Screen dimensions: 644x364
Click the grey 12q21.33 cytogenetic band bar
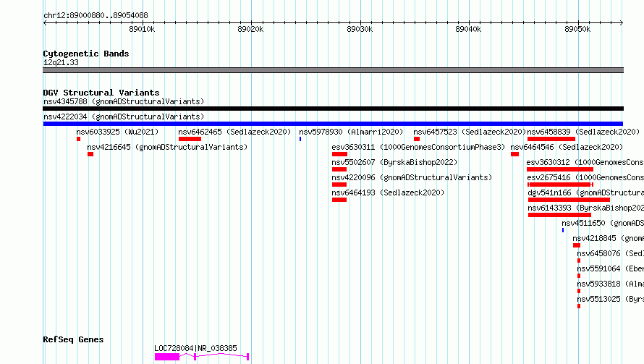pyautogui.click(x=333, y=70)
